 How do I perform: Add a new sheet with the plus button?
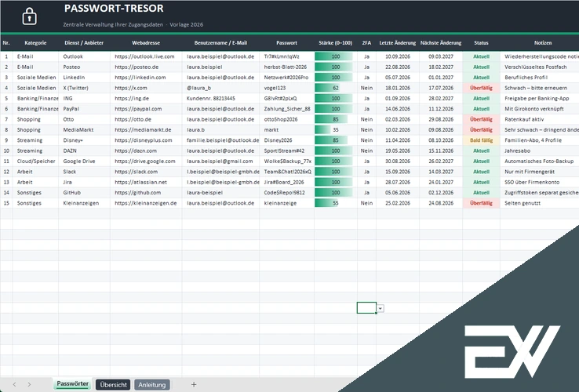[x=194, y=385]
